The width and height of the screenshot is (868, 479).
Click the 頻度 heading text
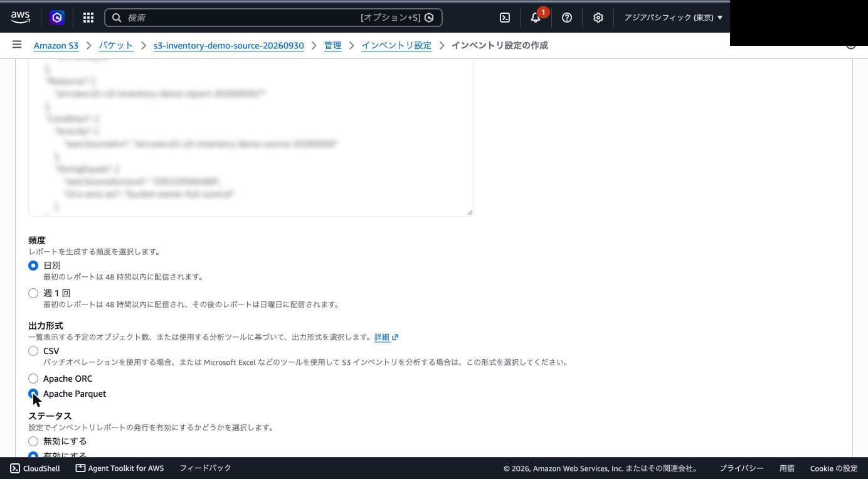[37, 240]
